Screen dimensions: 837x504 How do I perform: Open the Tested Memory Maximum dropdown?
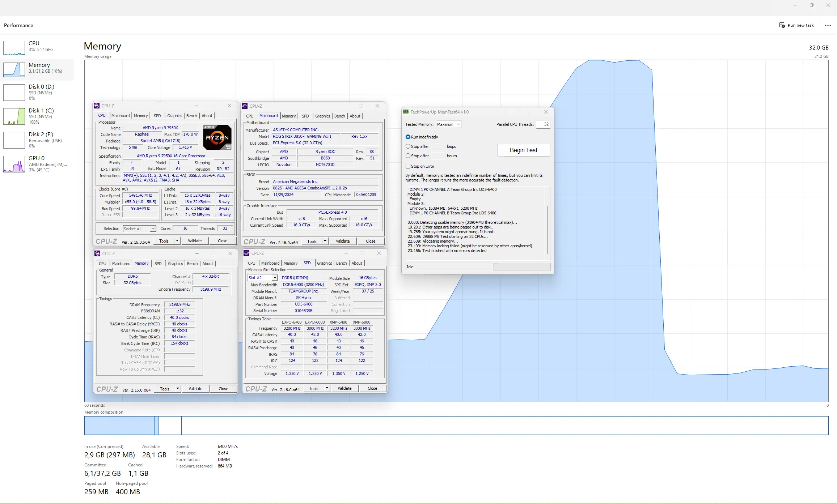tap(448, 124)
